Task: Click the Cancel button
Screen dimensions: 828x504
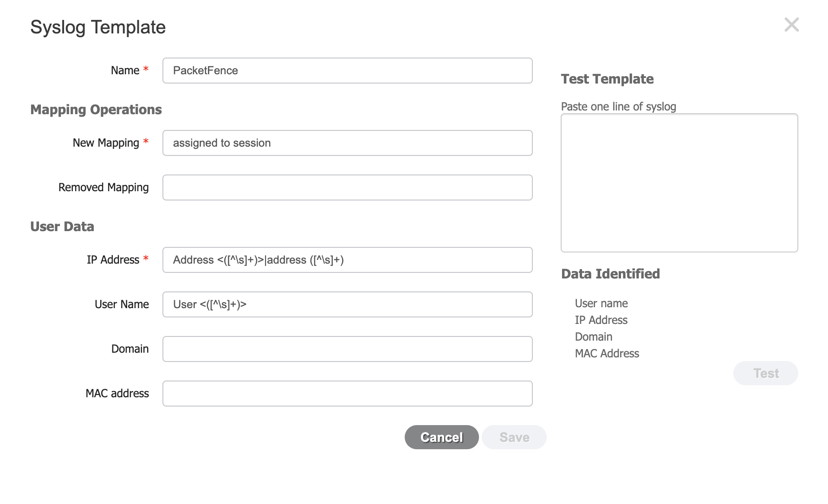Action: 441,437
